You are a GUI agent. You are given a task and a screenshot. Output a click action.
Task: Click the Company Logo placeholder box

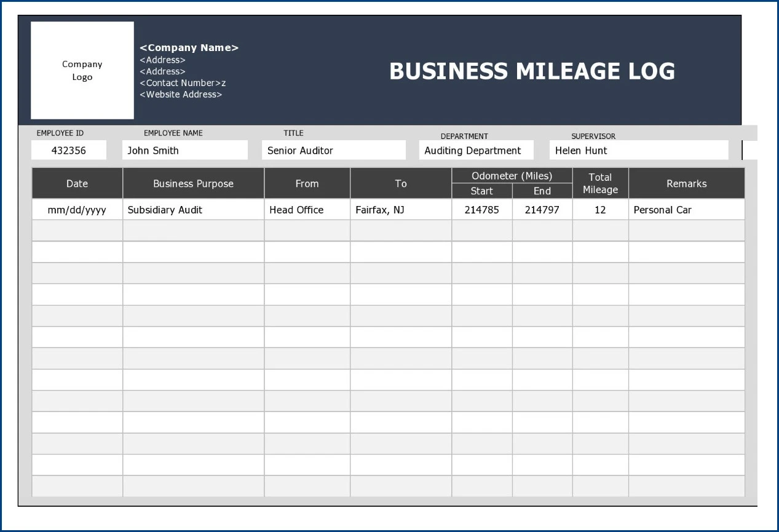pos(82,70)
